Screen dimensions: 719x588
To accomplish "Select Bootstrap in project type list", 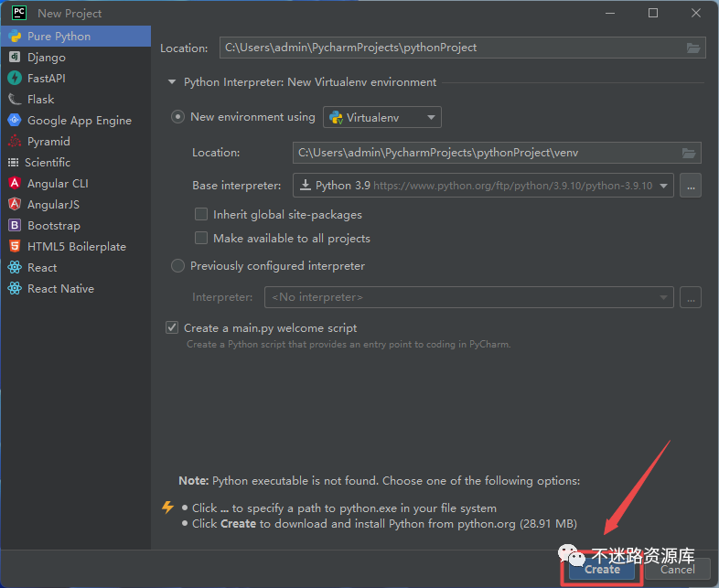I will (53, 226).
